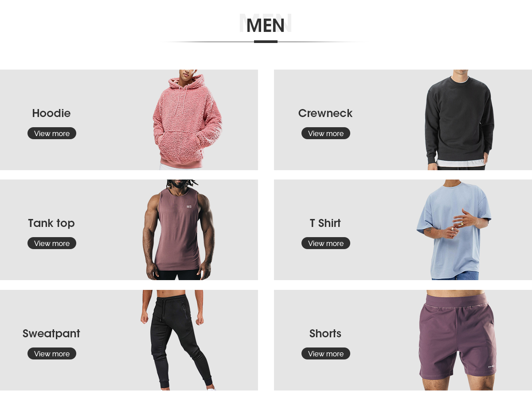532x406 pixels.
Task: Click View more under Hoodie
Action: [x=52, y=133]
